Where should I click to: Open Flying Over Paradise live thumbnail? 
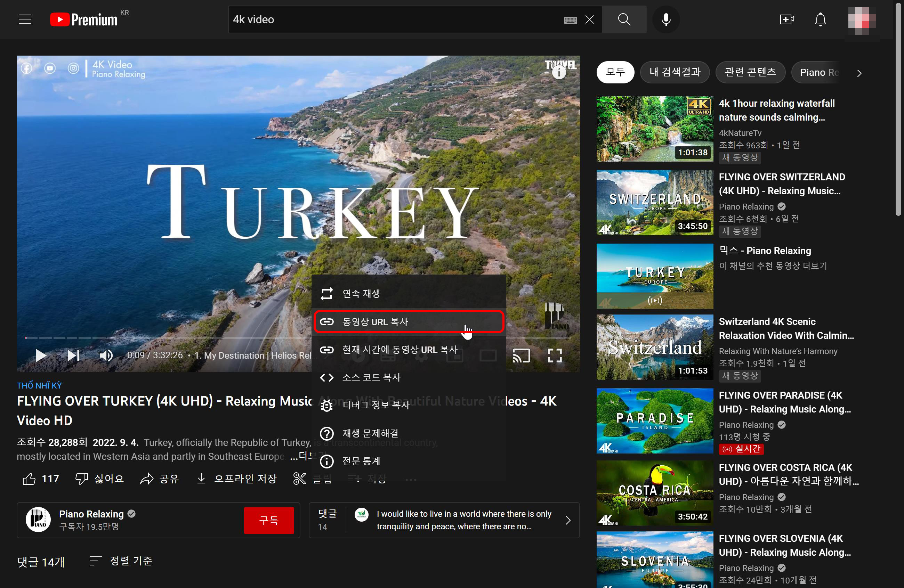655,420
